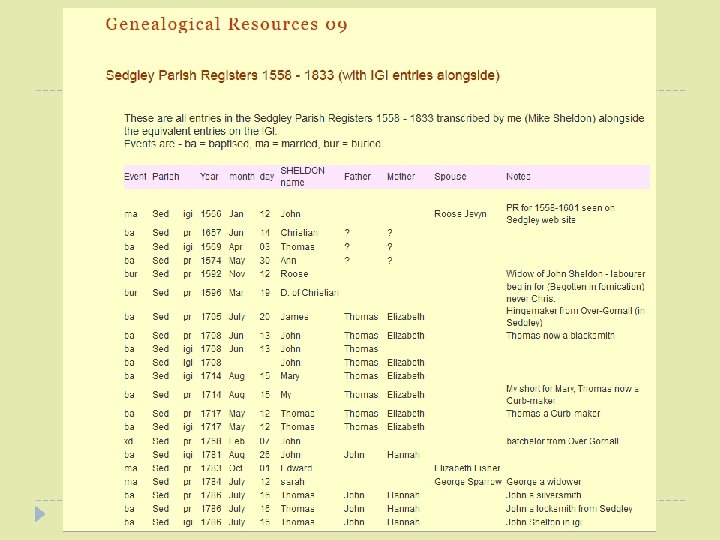Click the year '1574' cell
The image size is (720, 540).
(211, 260)
